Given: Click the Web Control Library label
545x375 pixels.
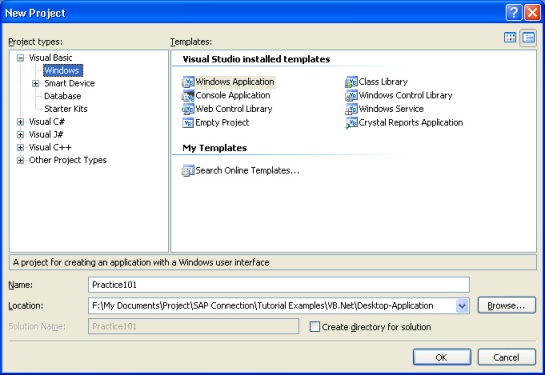Looking at the screenshot, I should (234, 109).
